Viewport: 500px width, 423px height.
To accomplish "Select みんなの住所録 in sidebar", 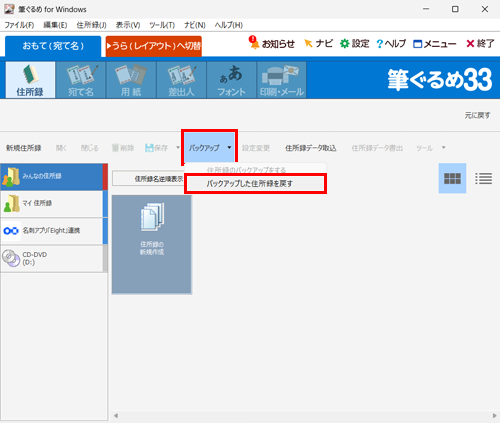I will (54, 177).
